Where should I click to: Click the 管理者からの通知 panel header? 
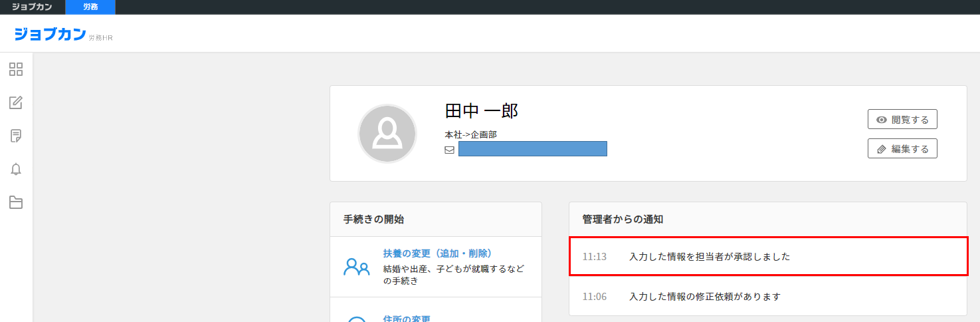click(x=623, y=219)
